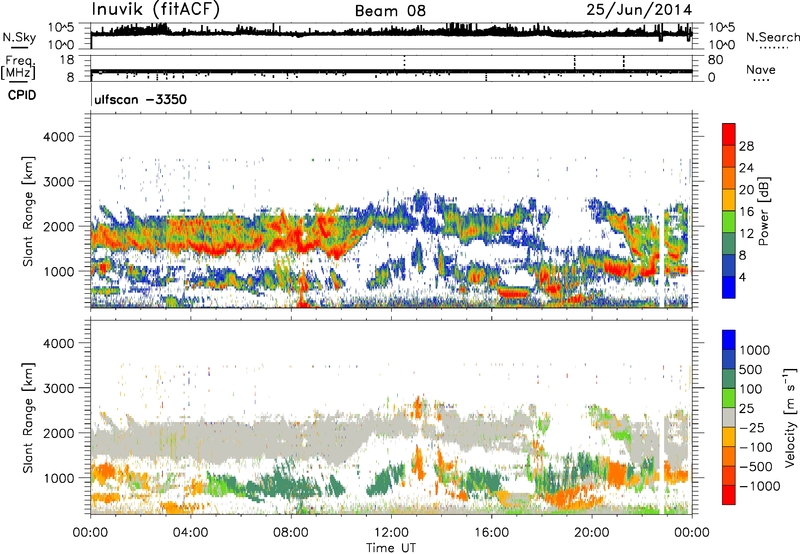Click the '18' tick on the frequency panel
800x554 pixels.
66,60
